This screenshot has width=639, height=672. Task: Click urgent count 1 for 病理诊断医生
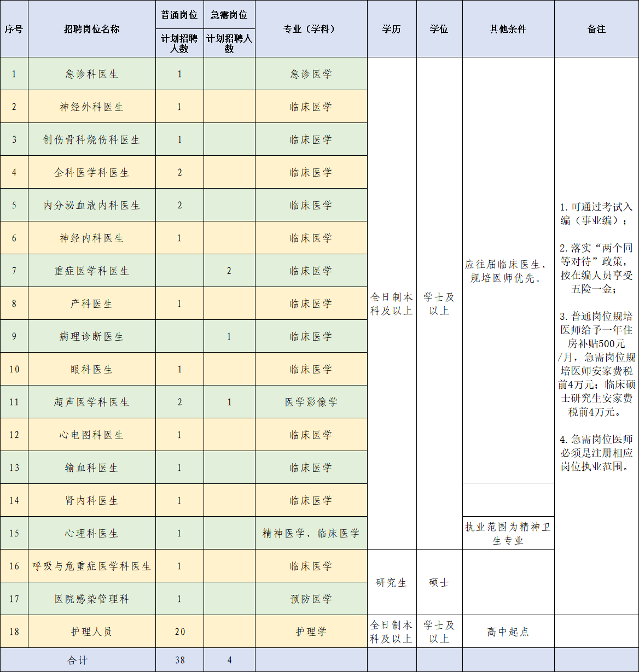pos(229,336)
